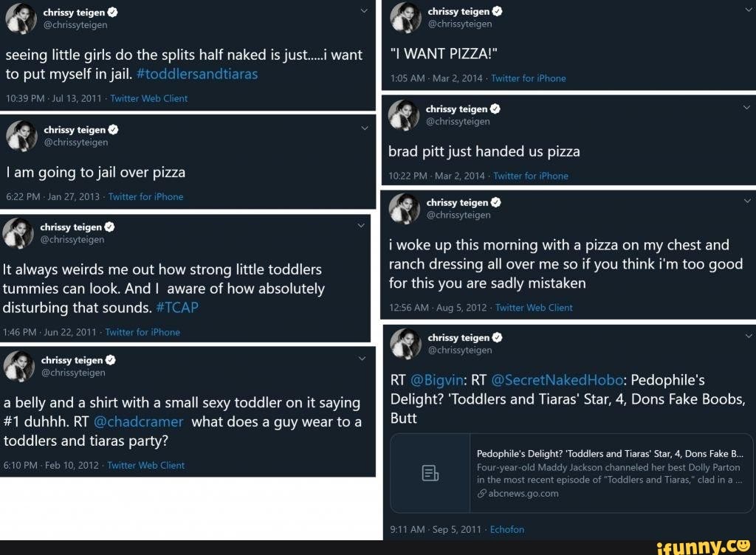
Task: Click the #toddlersandtiaras hashtag link
Action: click(197, 74)
